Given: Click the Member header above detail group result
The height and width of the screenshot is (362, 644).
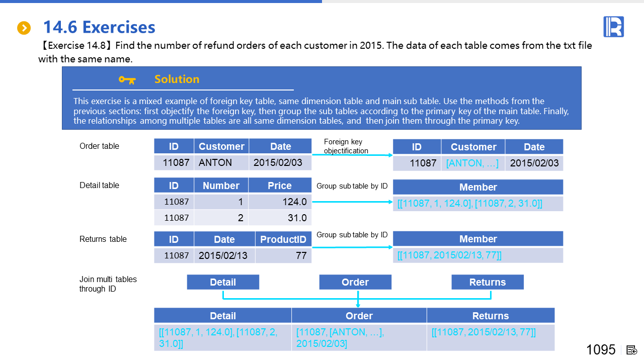Looking at the screenshot, I should [478, 187].
